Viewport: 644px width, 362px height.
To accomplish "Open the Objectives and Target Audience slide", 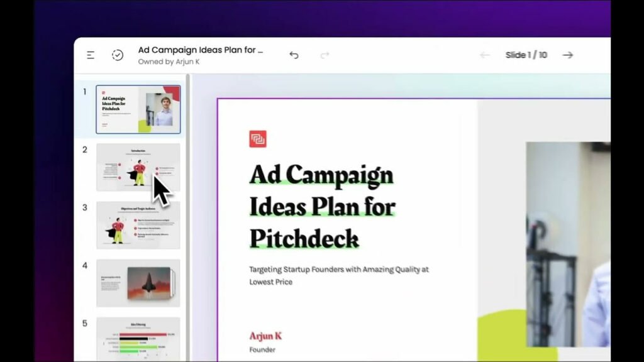I will click(138, 225).
